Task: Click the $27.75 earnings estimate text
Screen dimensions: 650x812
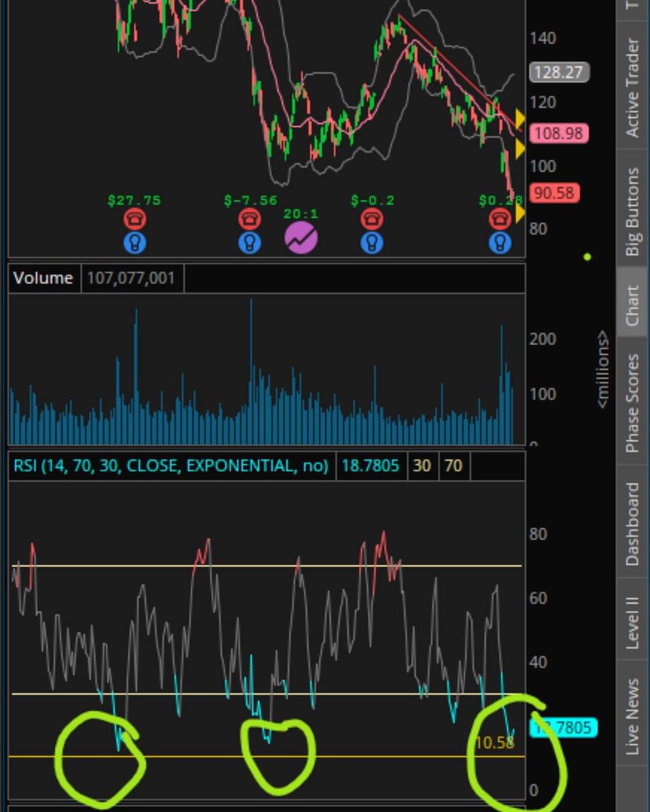Action: click(134, 200)
